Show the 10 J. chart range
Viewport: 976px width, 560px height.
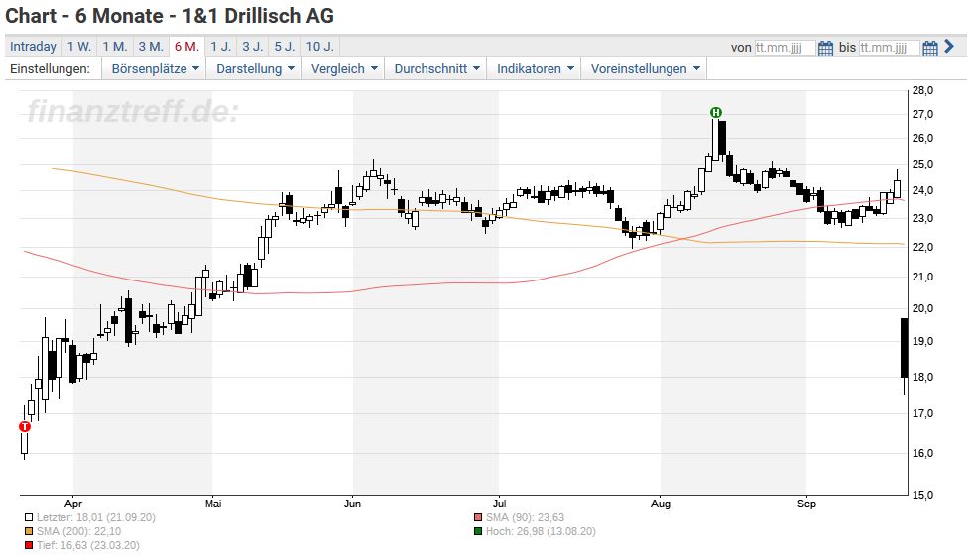coord(320,47)
